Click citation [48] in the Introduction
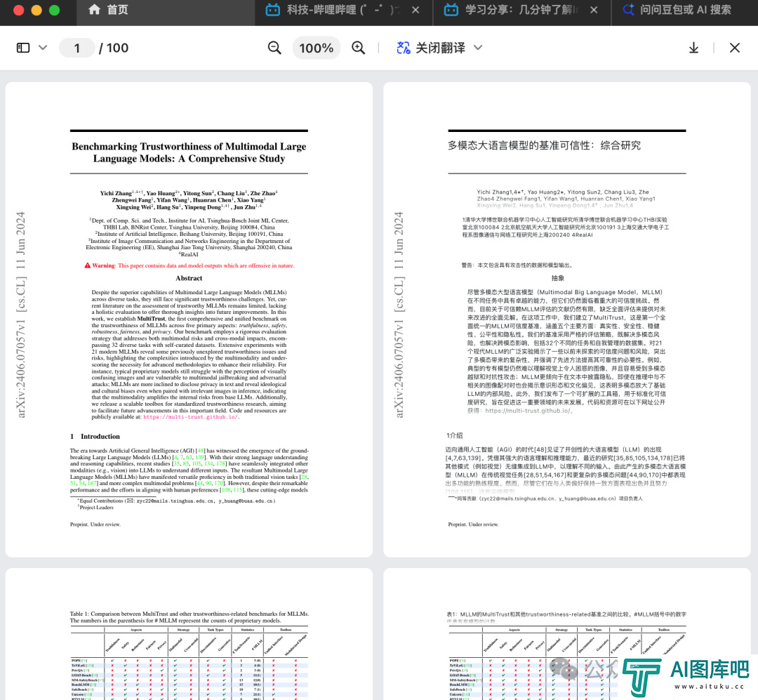 click(x=200, y=450)
